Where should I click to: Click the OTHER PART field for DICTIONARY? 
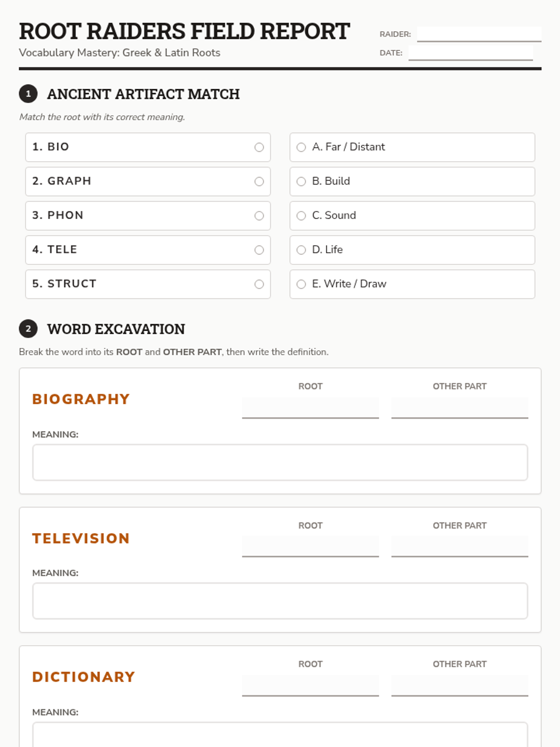460,685
